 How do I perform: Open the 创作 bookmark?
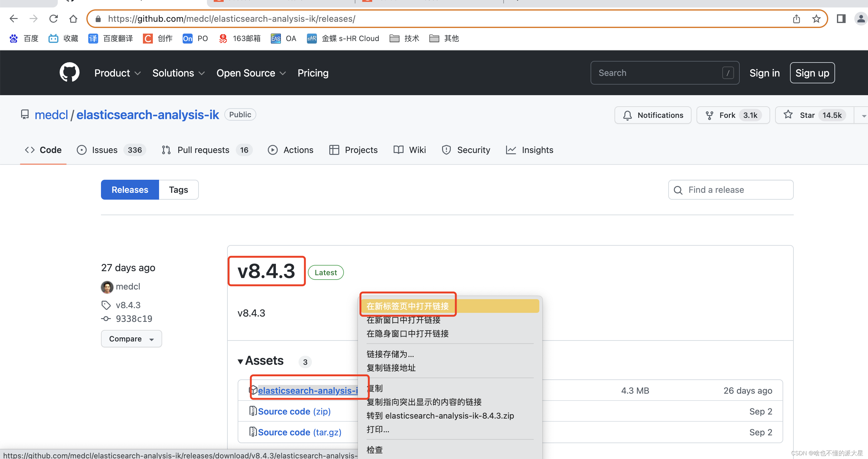158,39
